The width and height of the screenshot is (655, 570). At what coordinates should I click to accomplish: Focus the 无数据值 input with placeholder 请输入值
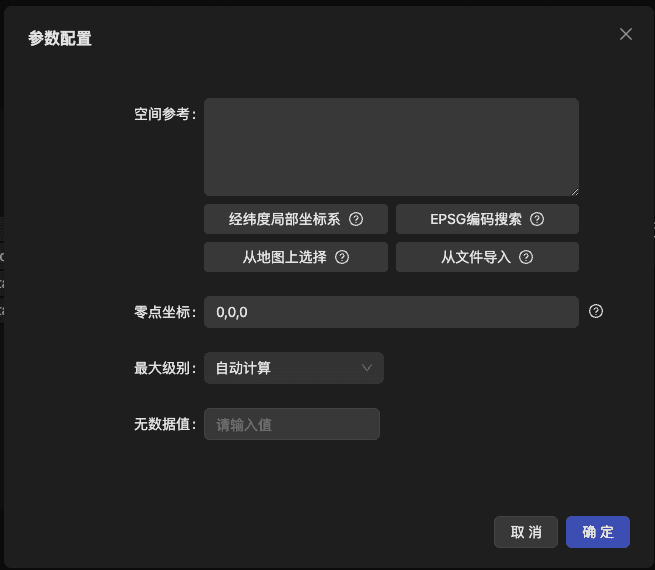292,424
